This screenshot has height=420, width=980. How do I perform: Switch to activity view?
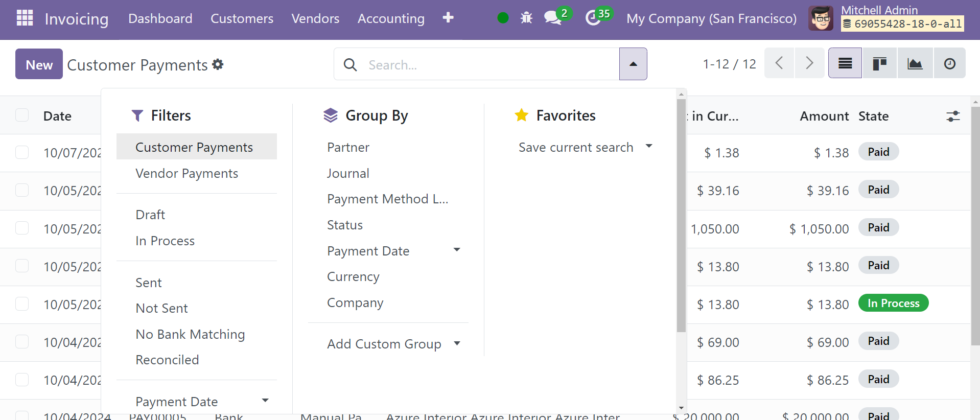pyautogui.click(x=949, y=63)
